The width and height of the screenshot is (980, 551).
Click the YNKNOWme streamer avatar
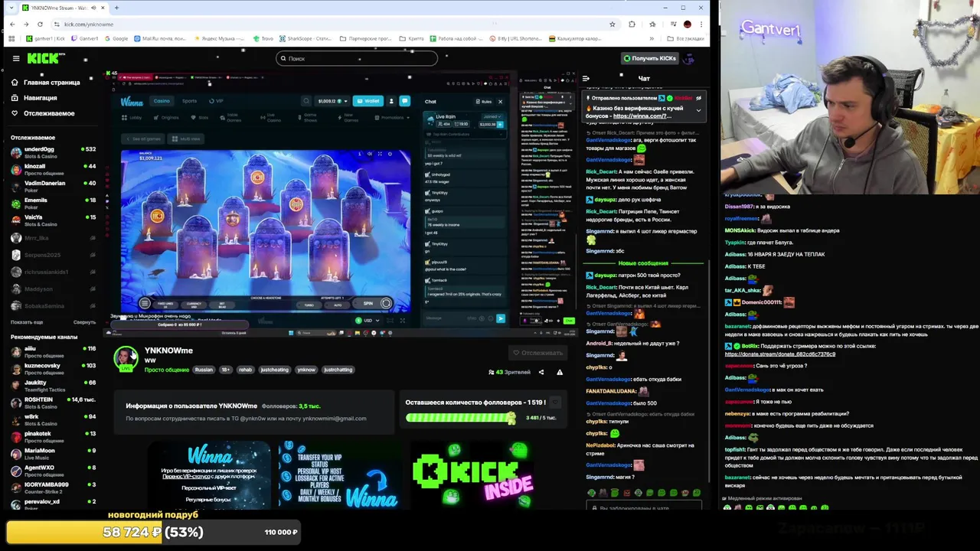[126, 357]
